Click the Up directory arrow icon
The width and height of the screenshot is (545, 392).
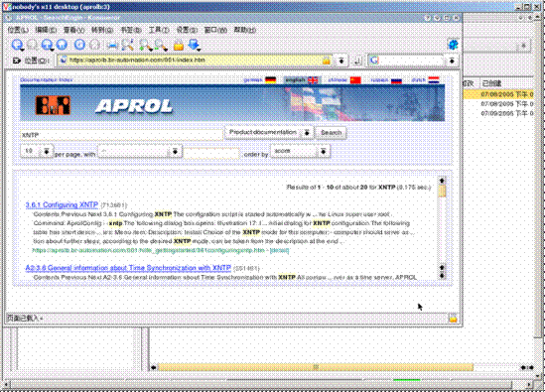point(47,45)
